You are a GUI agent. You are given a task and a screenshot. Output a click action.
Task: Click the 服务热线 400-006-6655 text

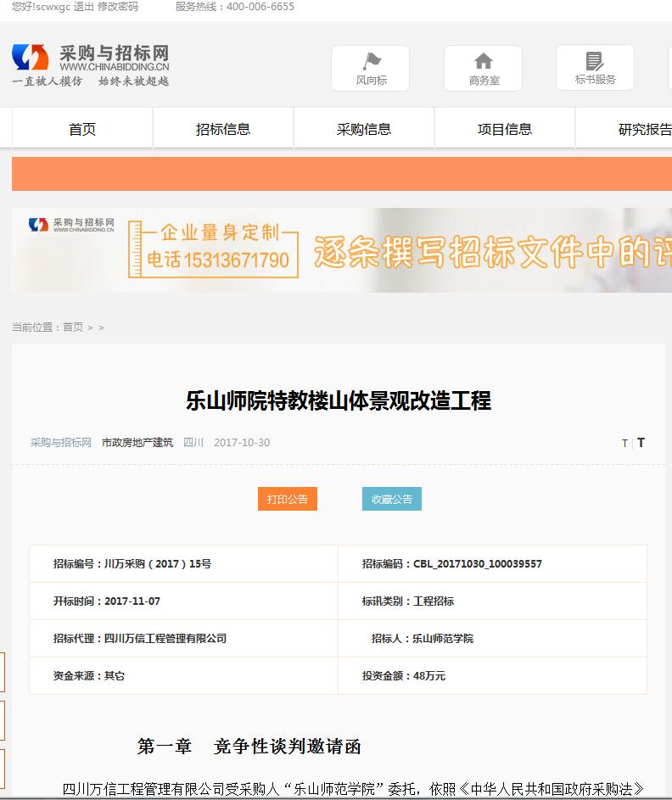235,7
